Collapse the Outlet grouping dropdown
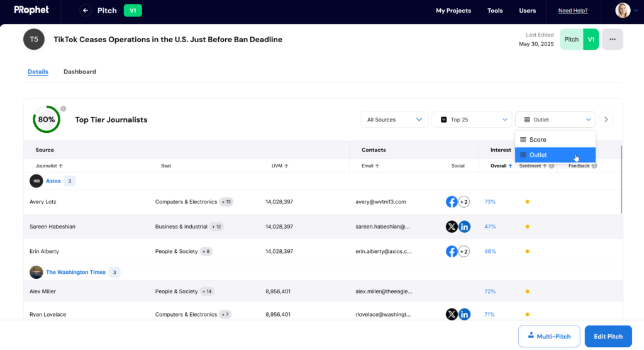This screenshot has width=644, height=350. [555, 120]
